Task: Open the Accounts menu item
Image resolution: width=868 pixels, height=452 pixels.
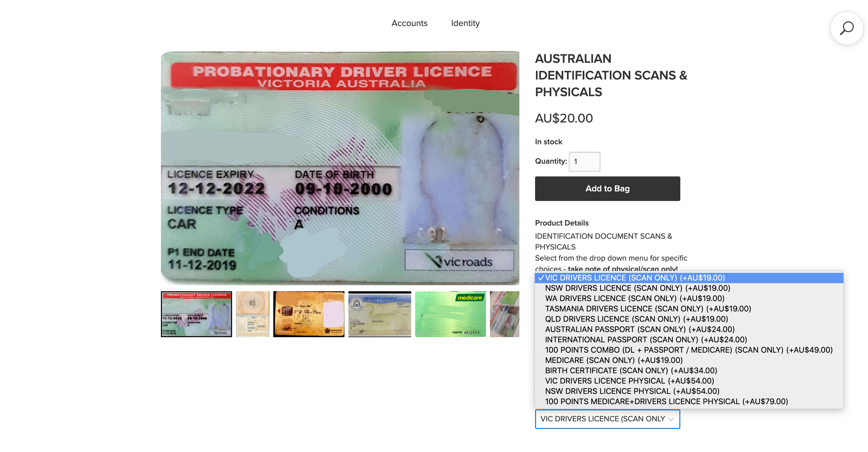Action: coord(409,23)
